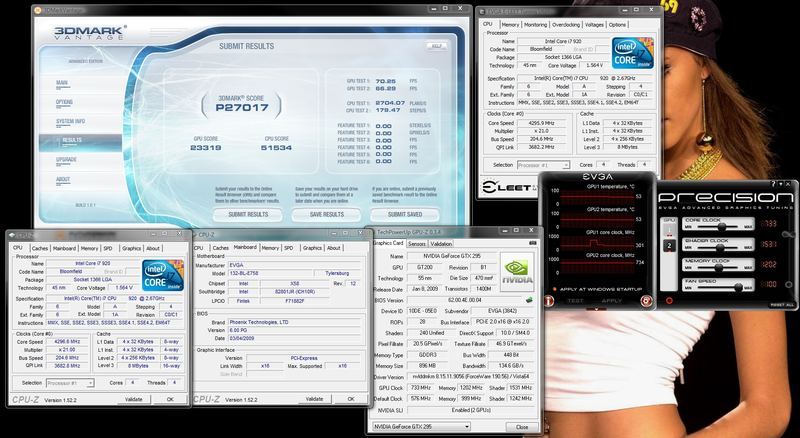The image size is (800, 438).
Task: Select GPU 2 in Precision GPU selector
Action: pyautogui.click(x=669, y=246)
